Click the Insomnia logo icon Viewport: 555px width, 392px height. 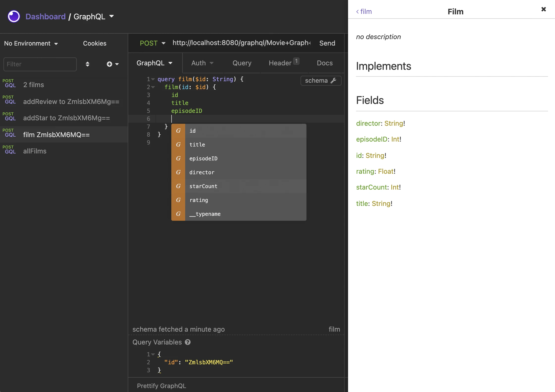14,16
